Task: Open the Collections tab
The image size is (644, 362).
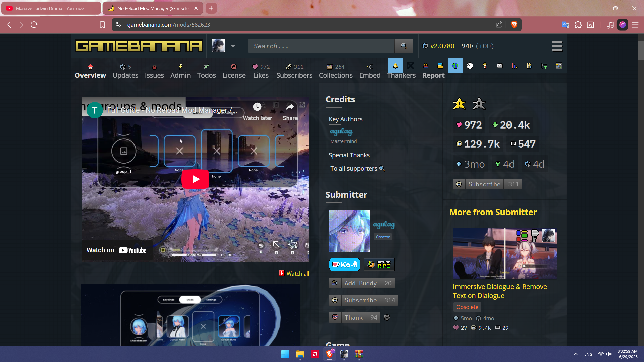Action: click(336, 71)
